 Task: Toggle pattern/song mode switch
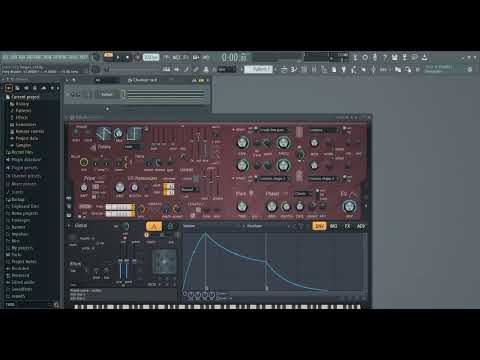[x=108, y=57]
